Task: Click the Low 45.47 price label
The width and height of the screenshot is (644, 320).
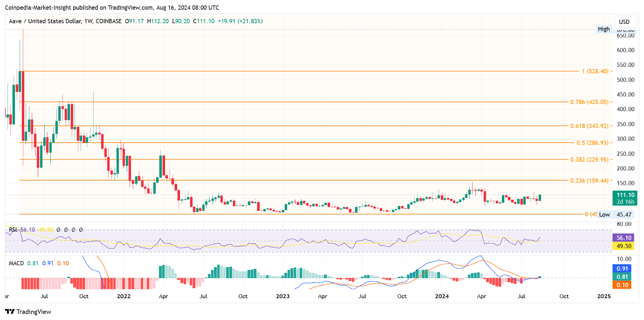Action: 615,214
